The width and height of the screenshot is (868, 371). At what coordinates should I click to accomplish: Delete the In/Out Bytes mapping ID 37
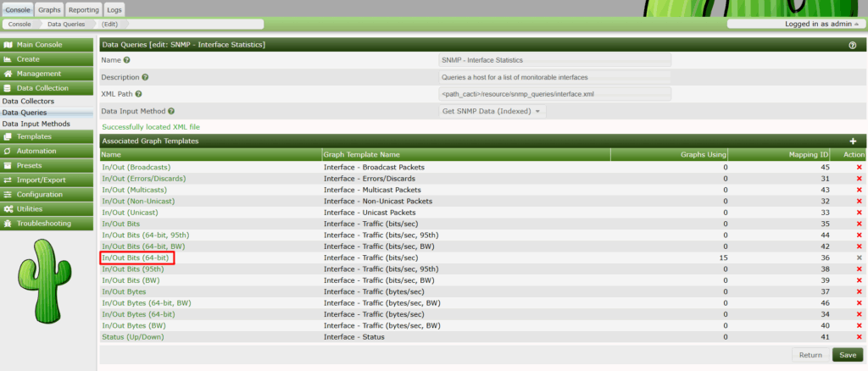pyautogui.click(x=860, y=292)
